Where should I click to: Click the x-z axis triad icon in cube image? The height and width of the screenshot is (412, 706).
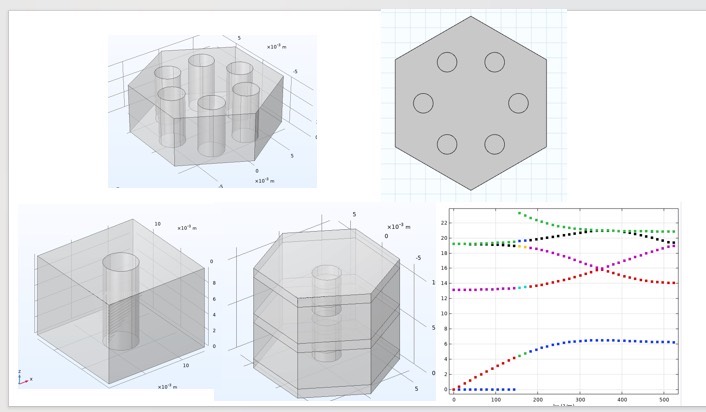pos(25,378)
